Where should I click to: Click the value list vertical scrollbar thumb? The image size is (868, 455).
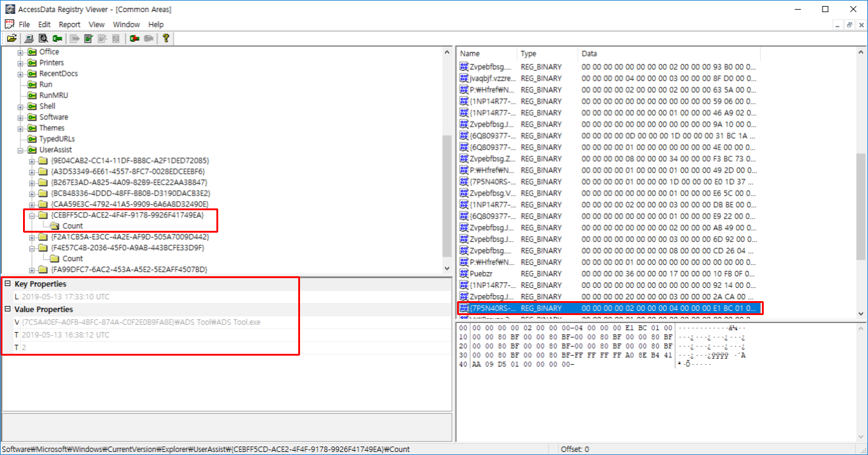[x=861, y=206]
